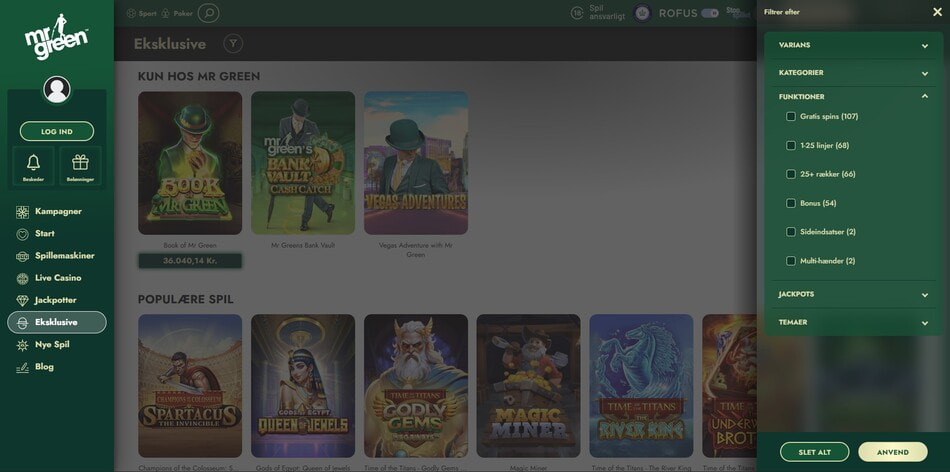Check the Bonus (54) checkbox

coord(791,203)
